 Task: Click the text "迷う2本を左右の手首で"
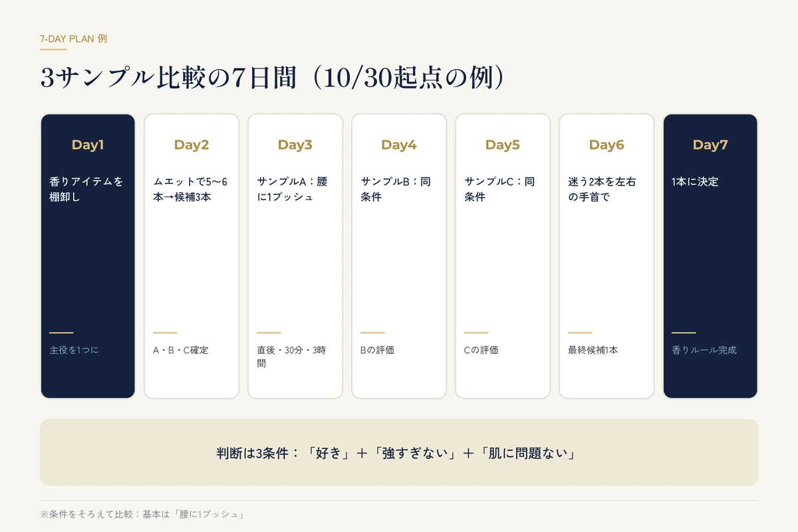point(604,189)
